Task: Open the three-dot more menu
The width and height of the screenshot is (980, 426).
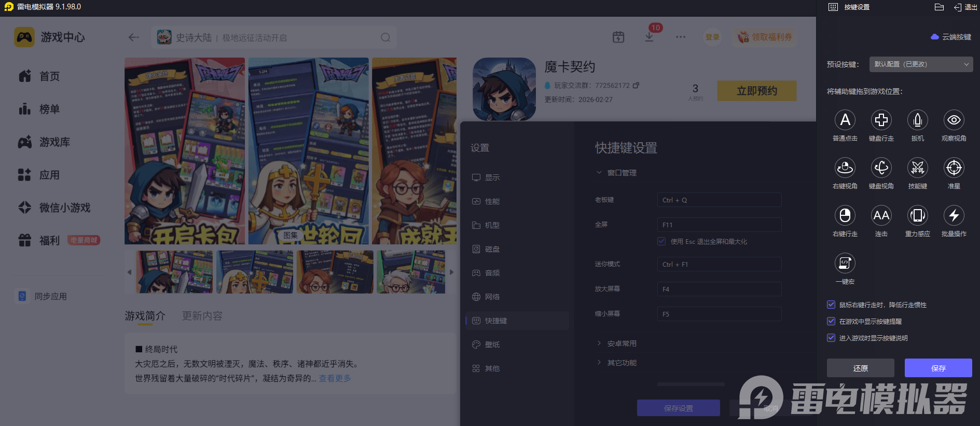Action: click(681, 37)
